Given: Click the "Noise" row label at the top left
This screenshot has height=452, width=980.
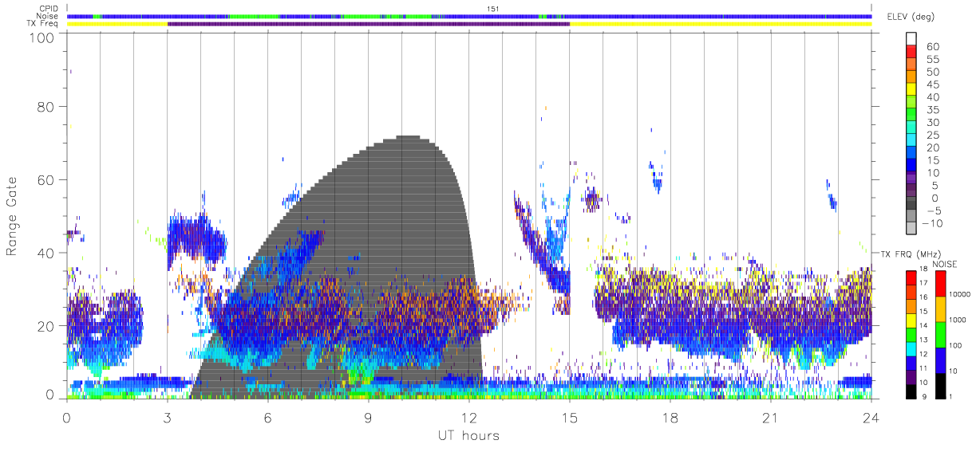Looking at the screenshot, I should pos(48,16).
